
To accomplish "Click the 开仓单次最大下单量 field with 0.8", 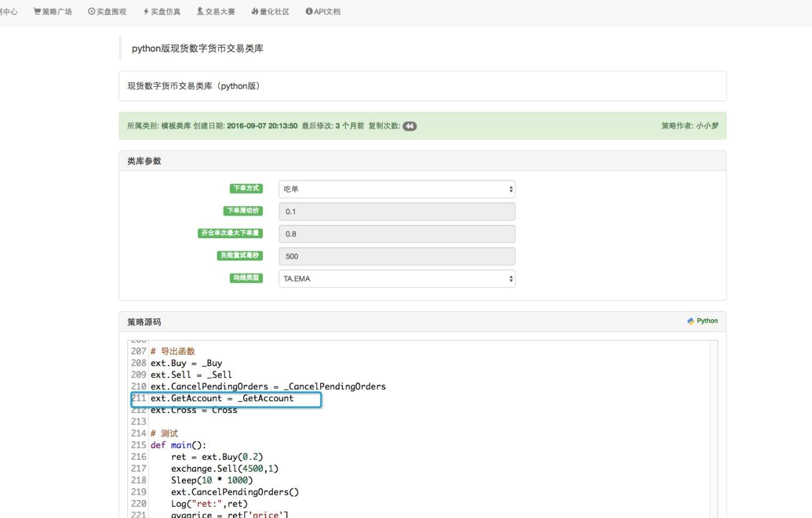I will pyautogui.click(x=397, y=234).
